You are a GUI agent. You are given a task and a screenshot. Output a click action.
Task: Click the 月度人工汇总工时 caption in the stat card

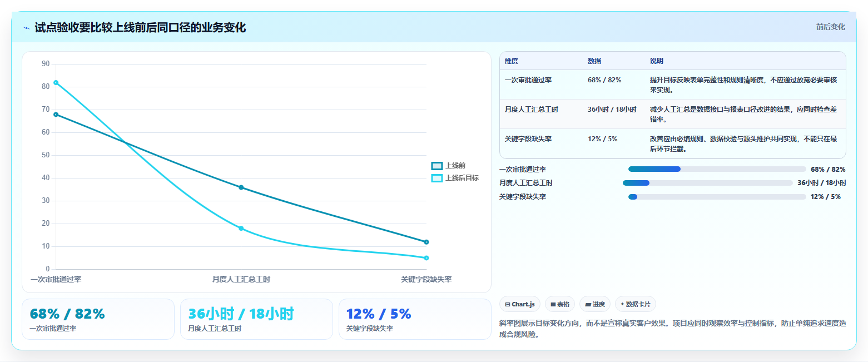click(x=215, y=329)
